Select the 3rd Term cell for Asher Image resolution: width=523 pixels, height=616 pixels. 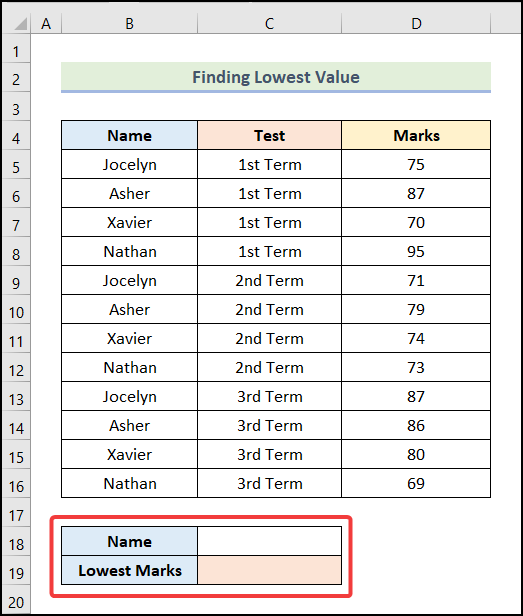[x=269, y=425]
